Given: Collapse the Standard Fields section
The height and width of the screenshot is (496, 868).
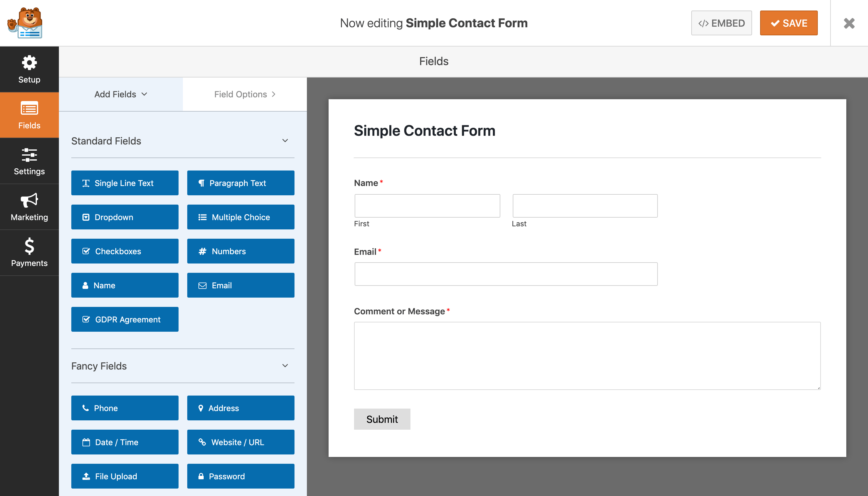Looking at the screenshot, I should click(285, 141).
